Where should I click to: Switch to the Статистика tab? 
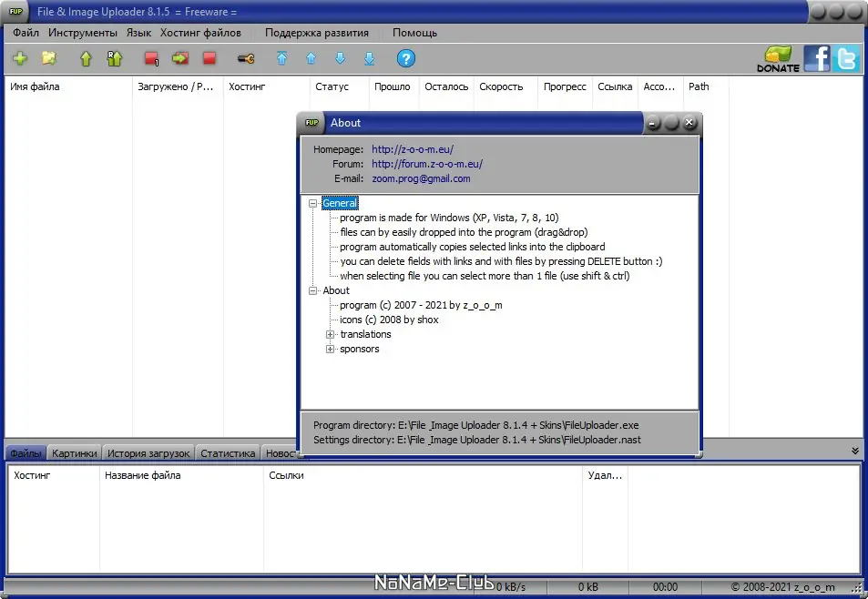(x=228, y=453)
